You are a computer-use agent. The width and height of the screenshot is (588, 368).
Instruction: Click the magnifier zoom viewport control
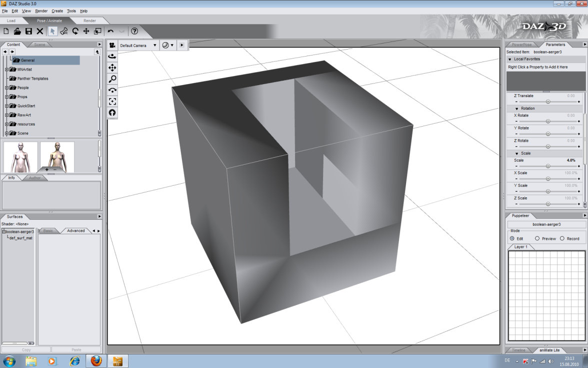coord(112,79)
